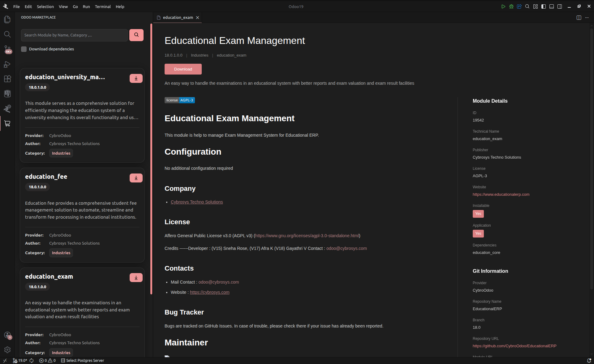Open notifications bell in status bar
Image resolution: width=594 pixels, height=364 pixels.
click(589, 361)
